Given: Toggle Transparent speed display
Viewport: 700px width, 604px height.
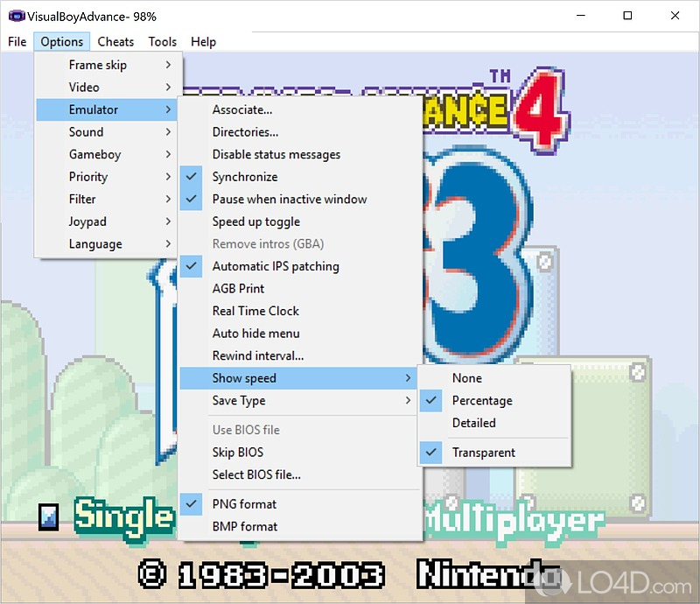Looking at the screenshot, I should pyautogui.click(x=483, y=453).
